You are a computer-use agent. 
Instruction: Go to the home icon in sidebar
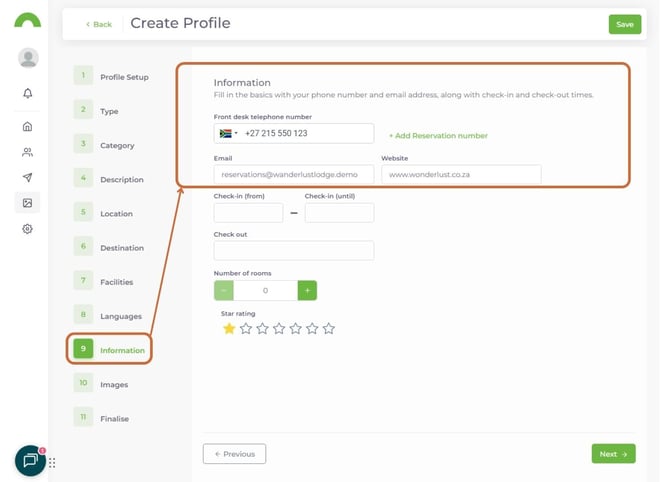tap(27, 126)
